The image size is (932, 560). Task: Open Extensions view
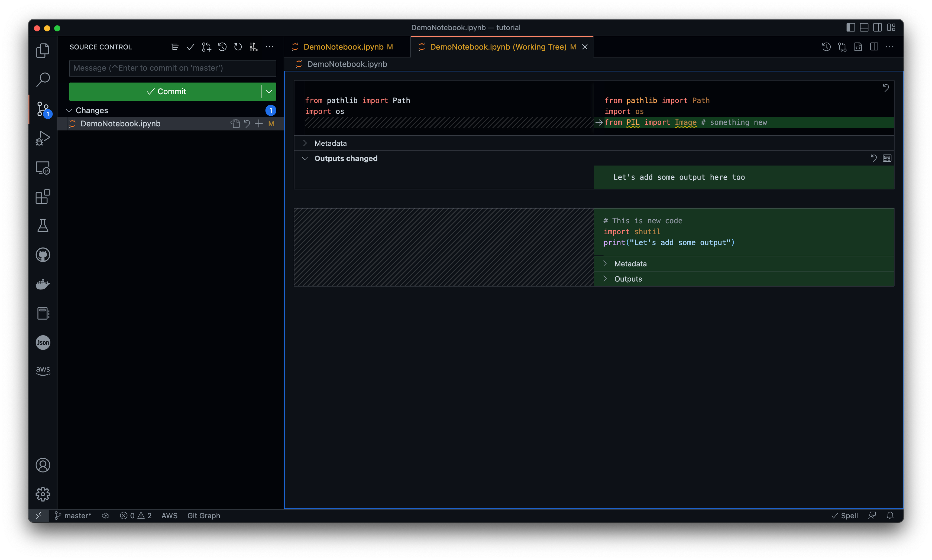(x=43, y=197)
